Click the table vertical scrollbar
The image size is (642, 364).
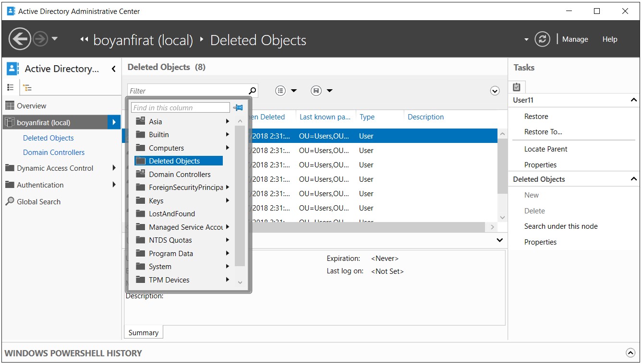coord(502,166)
